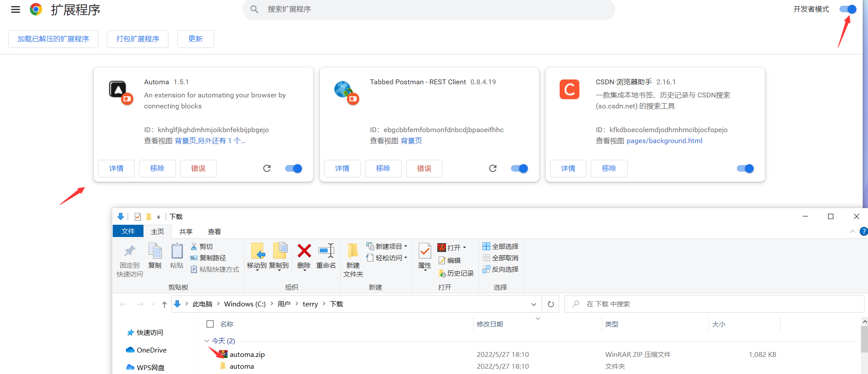Screen dimensions: 868x374
Task: Click the Explorer help question mark icon
Action: click(864, 231)
